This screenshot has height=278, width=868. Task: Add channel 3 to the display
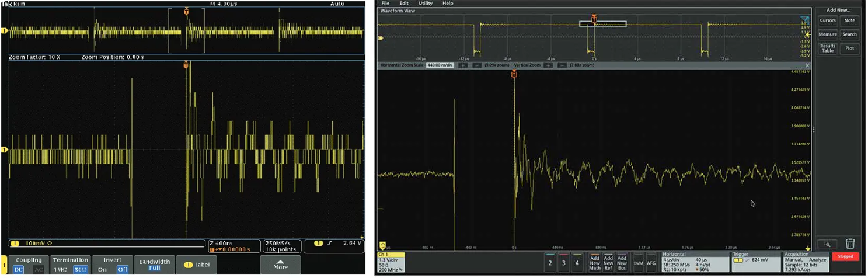(x=563, y=263)
